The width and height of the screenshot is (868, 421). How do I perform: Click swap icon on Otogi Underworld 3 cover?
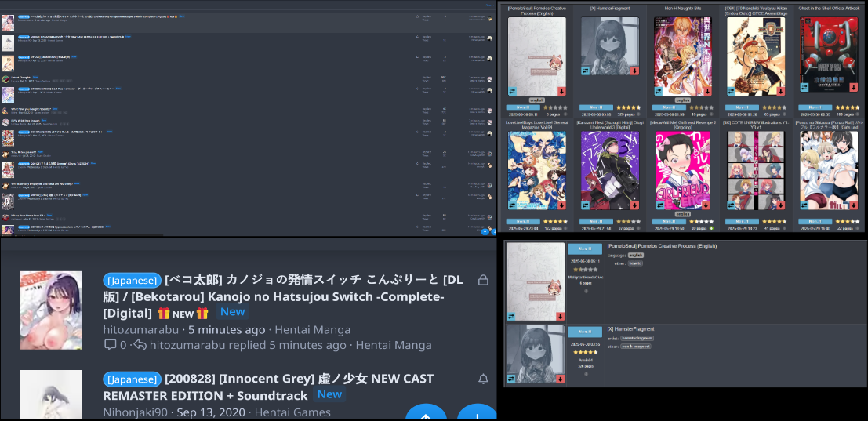585,205
